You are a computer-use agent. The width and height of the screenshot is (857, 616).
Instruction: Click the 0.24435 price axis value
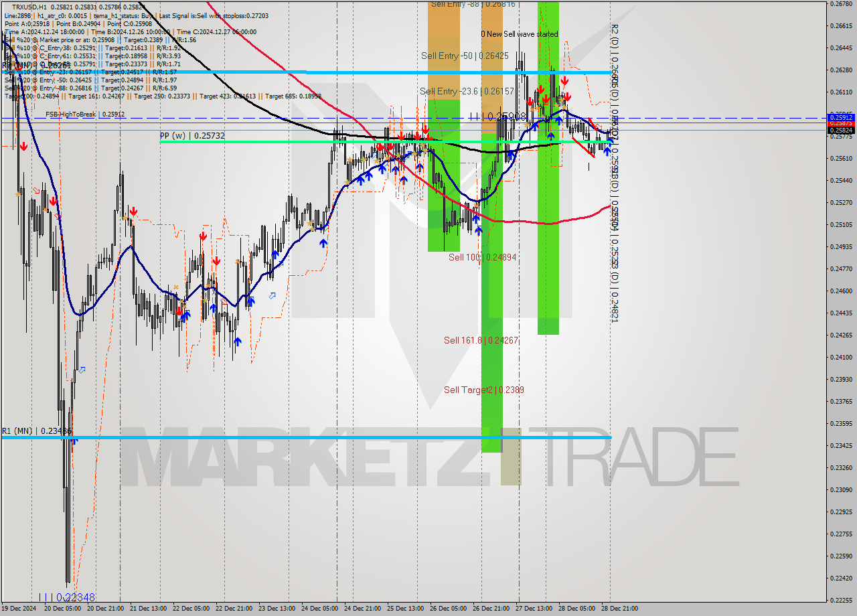pos(841,313)
